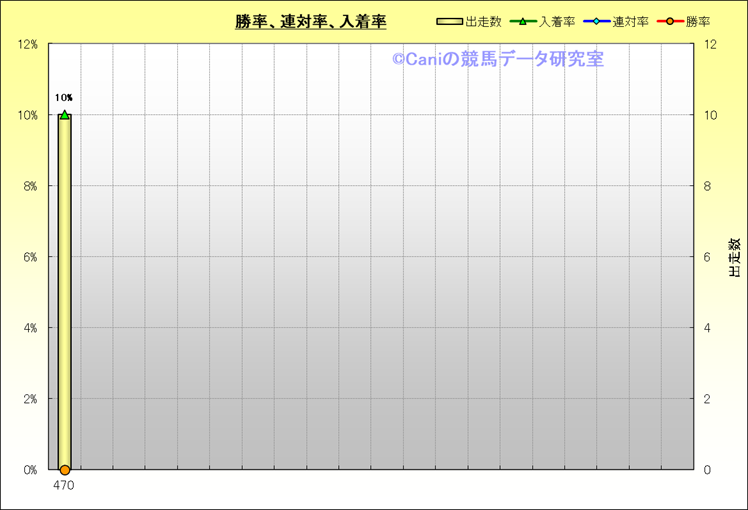Click the vertical 出走数 title beside the right axis
The width and height of the screenshot is (748, 510).
(733, 257)
